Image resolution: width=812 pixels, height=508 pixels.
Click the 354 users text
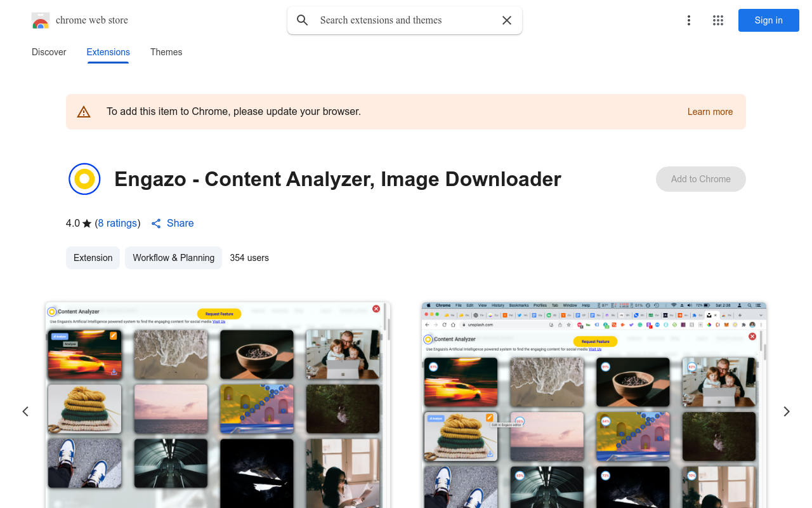point(249,258)
